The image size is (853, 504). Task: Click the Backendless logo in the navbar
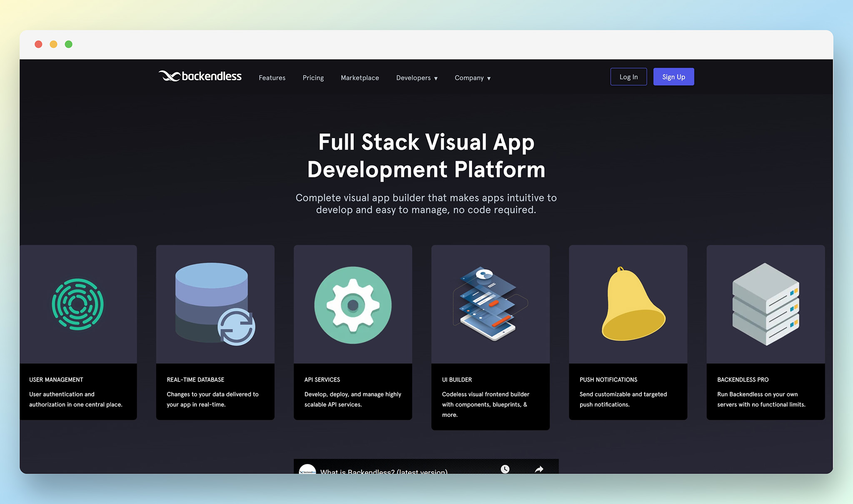[x=200, y=76]
